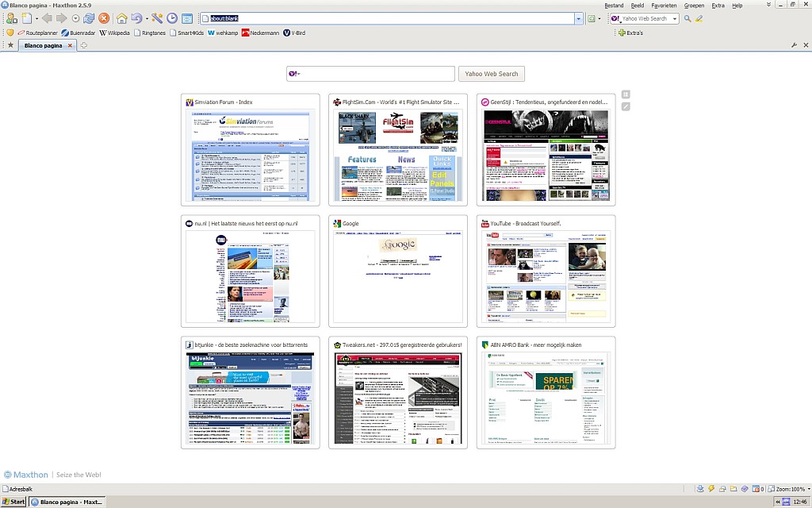Viewport: 812px width, 508px height.
Task: Open the navigation history dropdown circle
Action: pyautogui.click(x=75, y=19)
